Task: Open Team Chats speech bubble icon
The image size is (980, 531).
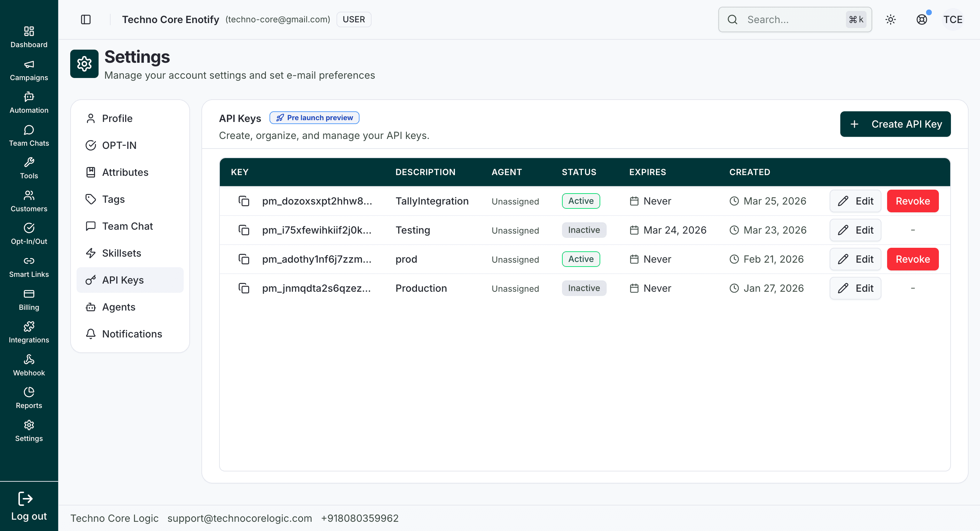Action: (x=29, y=130)
